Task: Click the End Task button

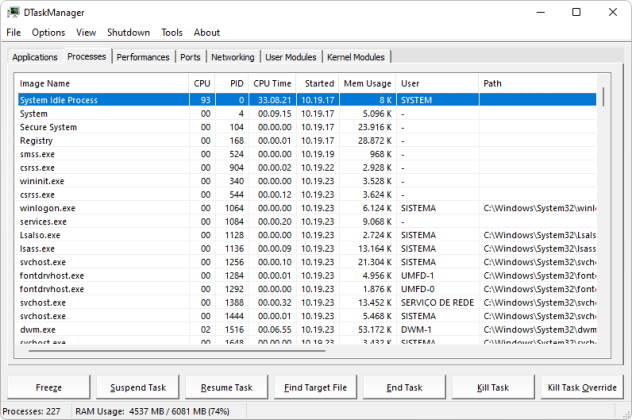Action: (x=404, y=387)
